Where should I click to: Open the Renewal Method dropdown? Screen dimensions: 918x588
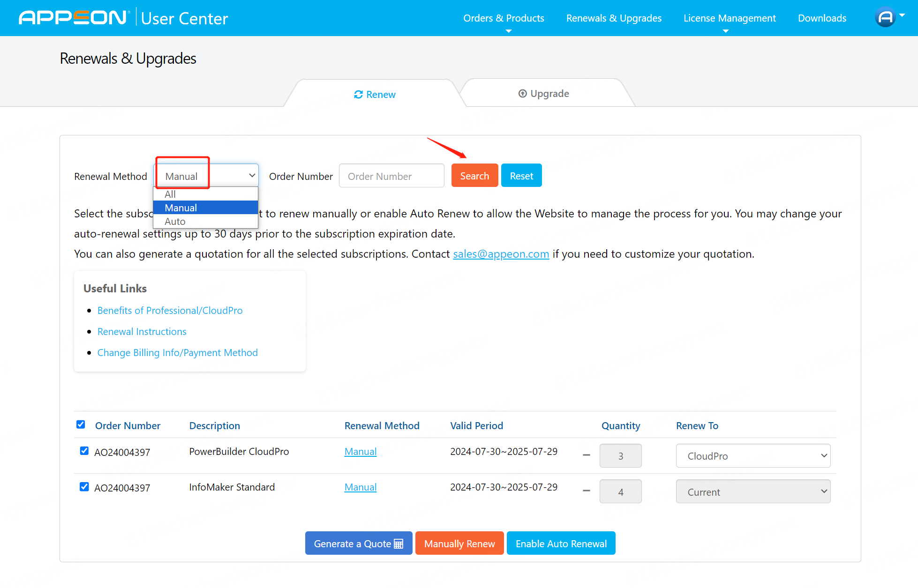[x=206, y=176]
